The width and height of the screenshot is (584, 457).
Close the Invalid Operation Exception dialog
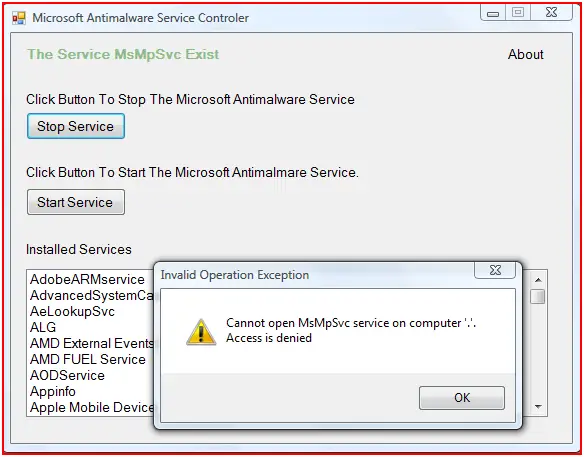495,270
